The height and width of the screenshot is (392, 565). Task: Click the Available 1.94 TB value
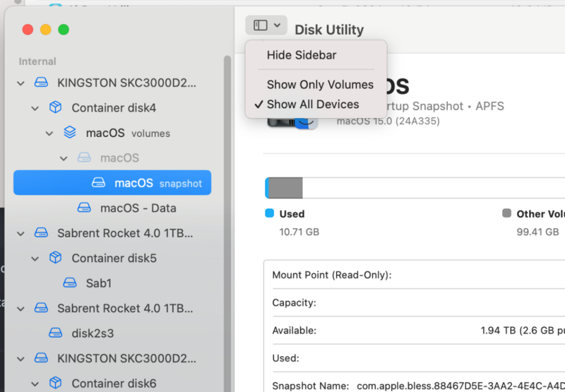[523, 331]
